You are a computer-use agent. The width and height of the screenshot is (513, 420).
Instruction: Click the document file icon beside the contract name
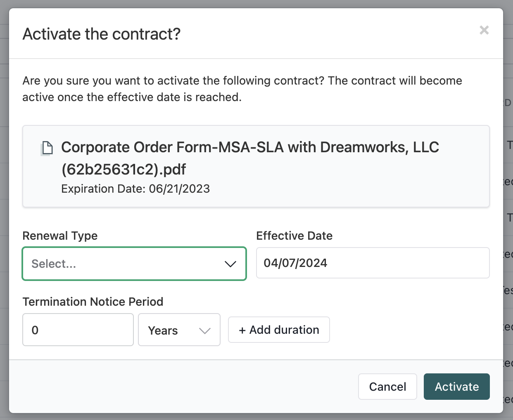(47, 148)
